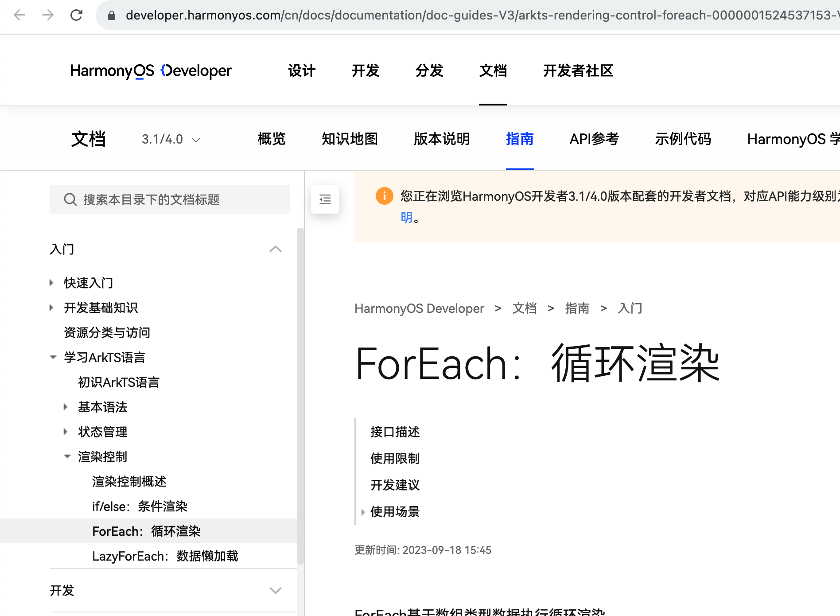Jump to 使用场景 section
Screen dimensions: 840x616
coord(395,511)
